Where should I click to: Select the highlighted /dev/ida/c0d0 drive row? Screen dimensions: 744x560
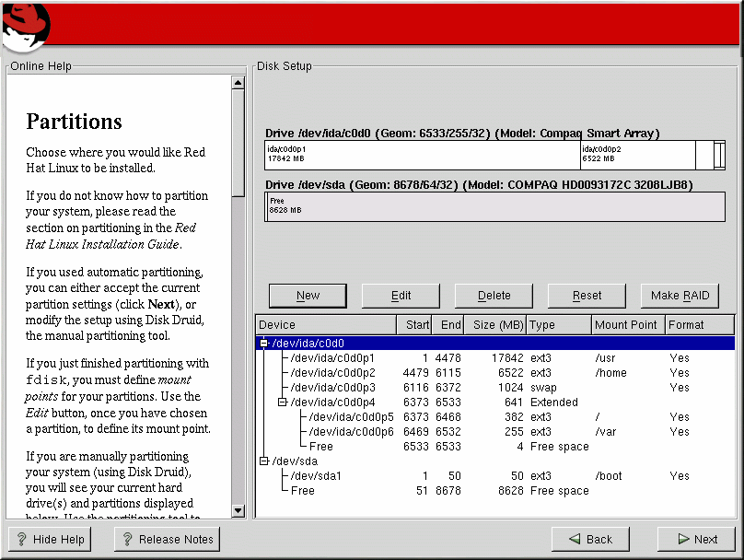click(x=494, y=343)
